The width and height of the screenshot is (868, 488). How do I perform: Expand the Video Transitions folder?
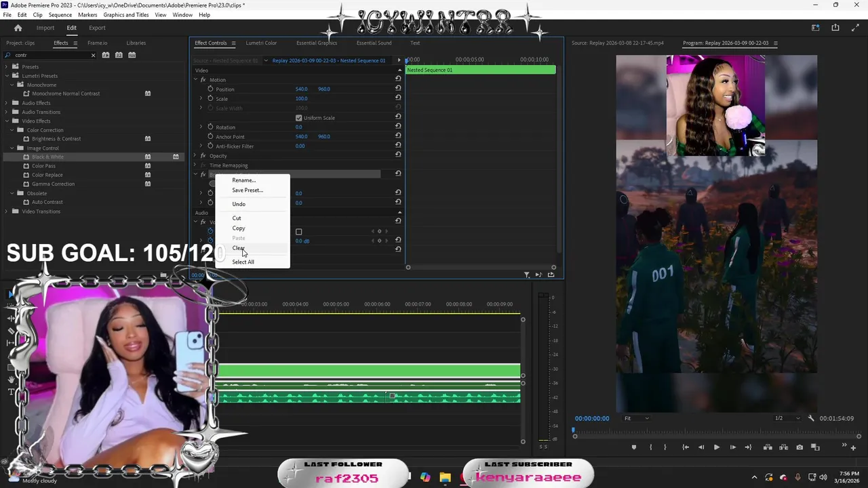[7, 211]
